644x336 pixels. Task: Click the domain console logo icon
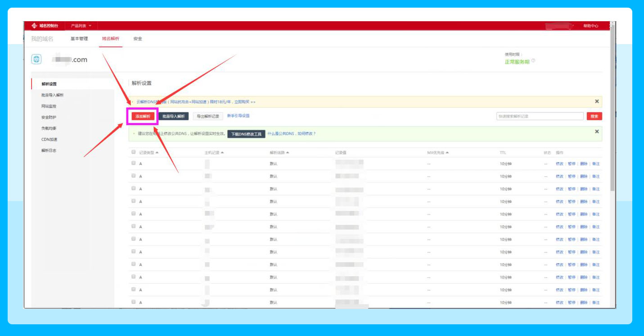34,26
